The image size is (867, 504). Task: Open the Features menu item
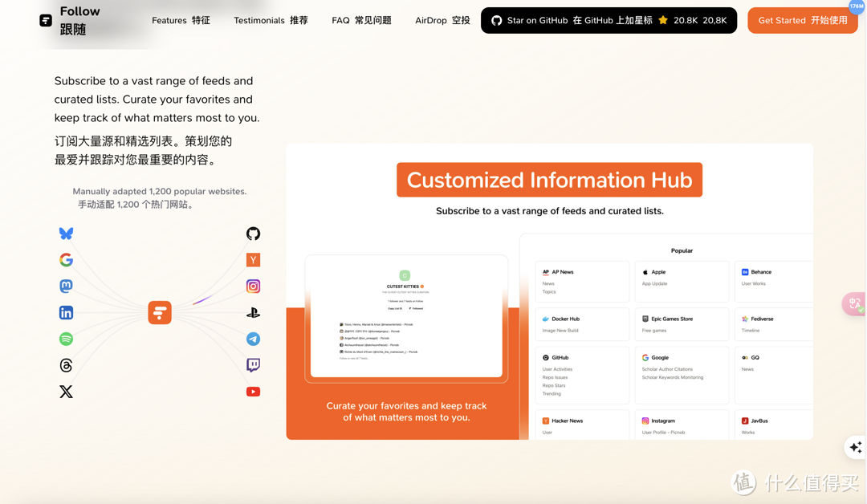pos(181,20)
